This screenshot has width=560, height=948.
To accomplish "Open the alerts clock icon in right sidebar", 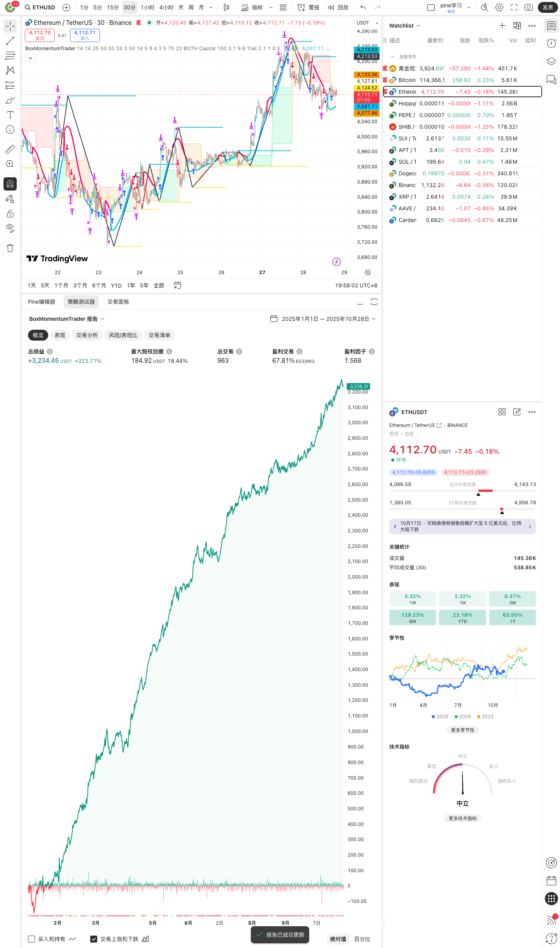I will pyautogui.click(x=551, y=43).
